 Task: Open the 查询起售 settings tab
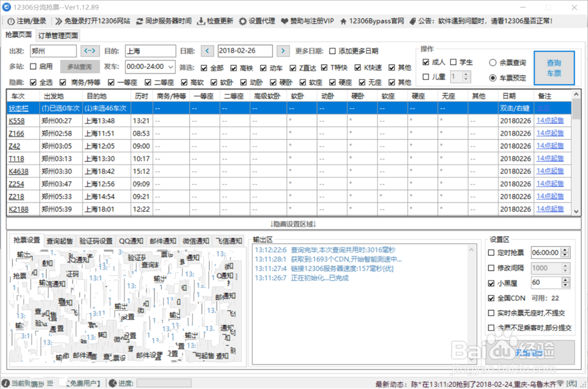[59, 241]
